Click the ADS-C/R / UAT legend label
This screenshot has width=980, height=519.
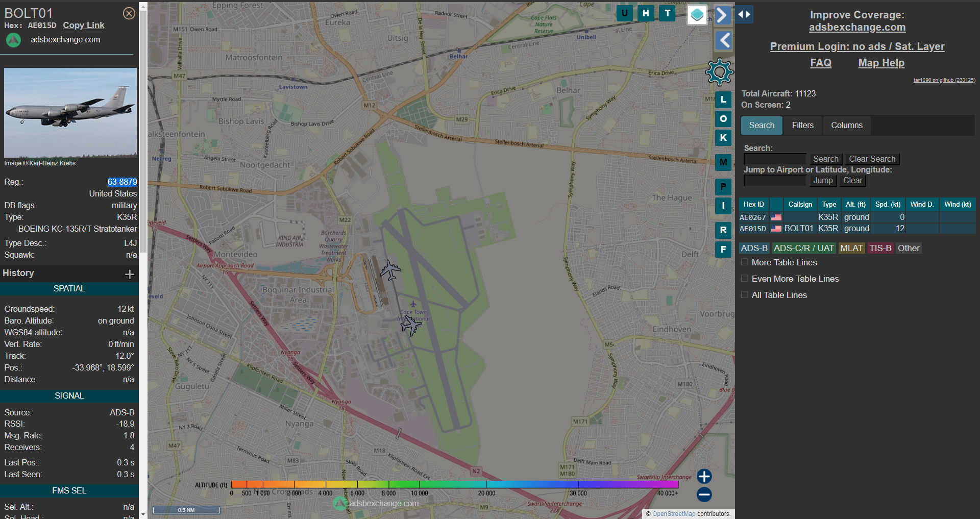(803, 249)
